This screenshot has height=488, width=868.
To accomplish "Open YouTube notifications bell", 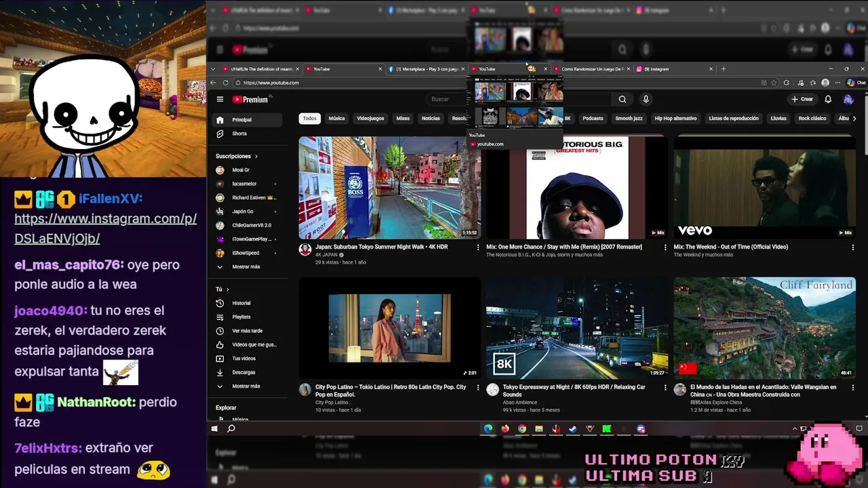I will pyautogui.click(x=828, y=100).
